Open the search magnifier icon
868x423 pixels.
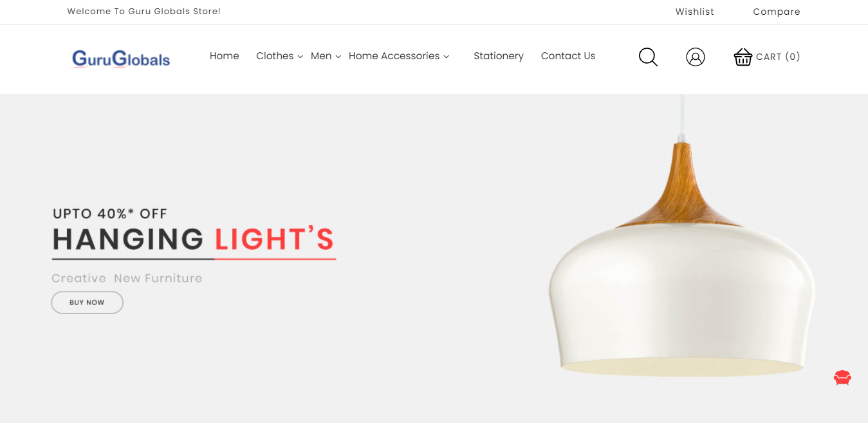[648, 57]
